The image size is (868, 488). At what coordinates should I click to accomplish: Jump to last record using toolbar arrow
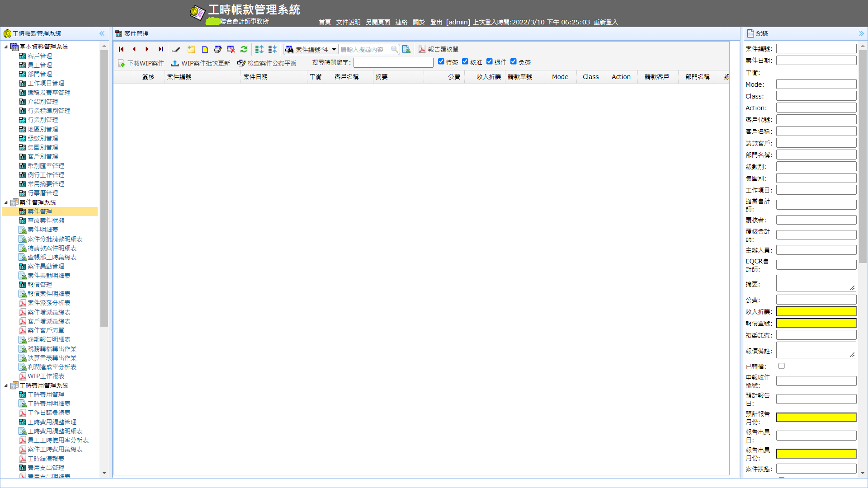tap(160, 49)
